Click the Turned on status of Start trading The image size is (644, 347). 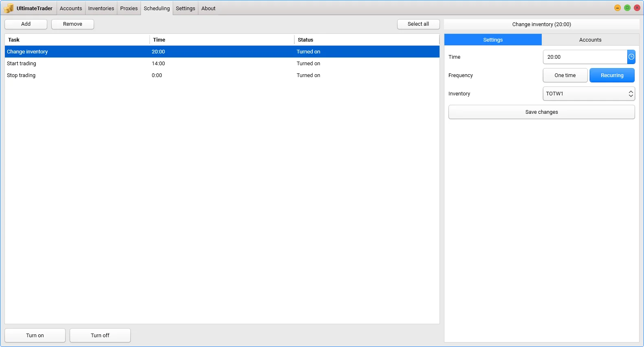click(x=308, y=64)
